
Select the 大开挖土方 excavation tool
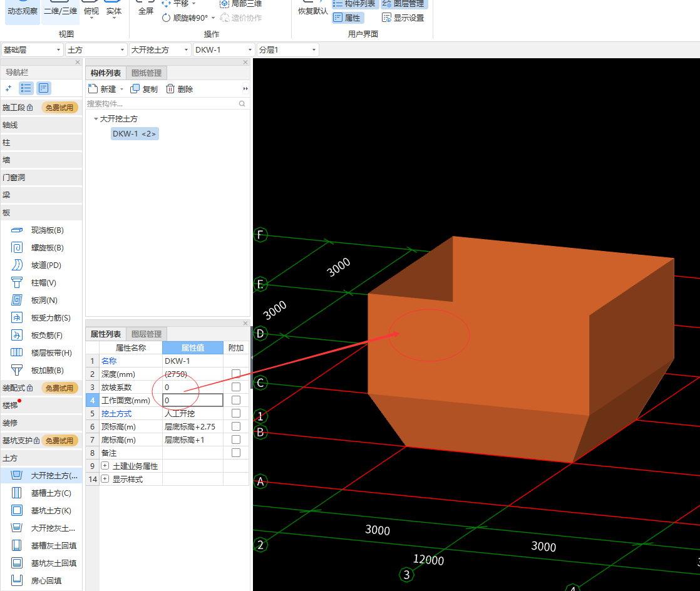(x=41, y=475)
